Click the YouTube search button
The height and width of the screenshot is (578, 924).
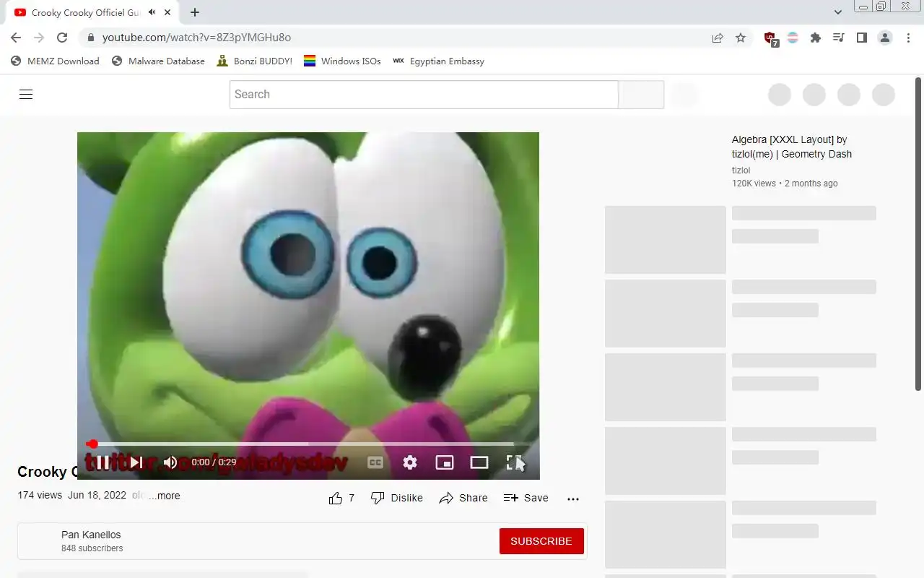tap(641, 95)
